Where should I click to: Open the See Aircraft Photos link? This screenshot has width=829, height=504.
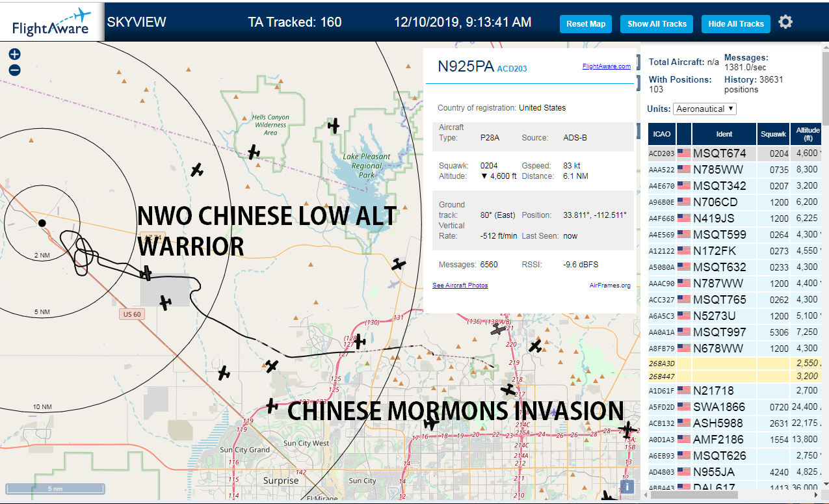[x=460, y=285]
